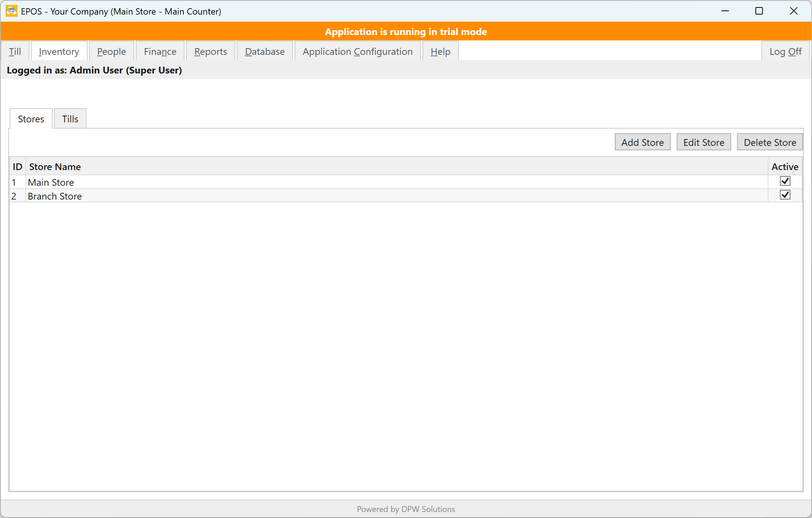Close the EPOS application window

click(794, 11)
